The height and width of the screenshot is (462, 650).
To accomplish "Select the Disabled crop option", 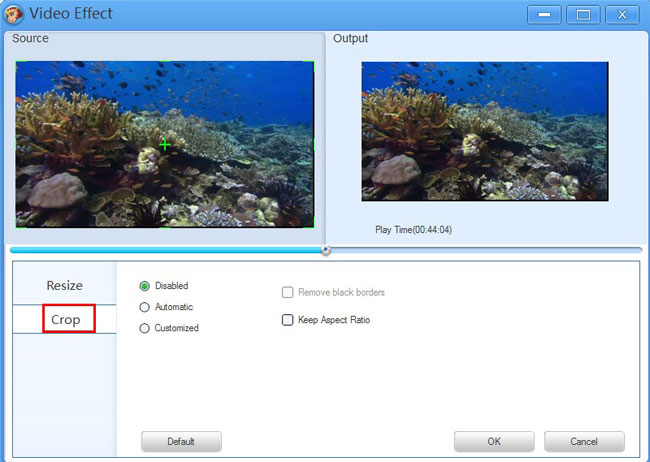I will tap(144, 286).
